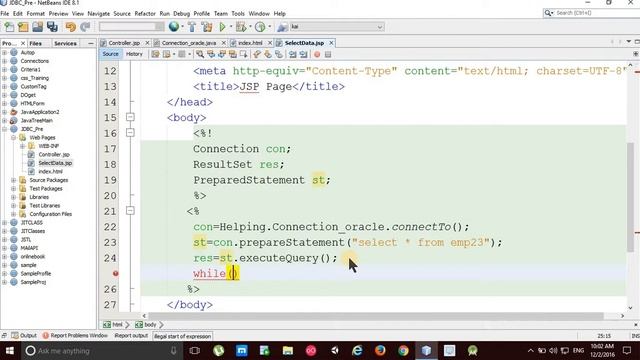Click the Build Project hammer icon
The image size is (640, 360).
point(192,27)
